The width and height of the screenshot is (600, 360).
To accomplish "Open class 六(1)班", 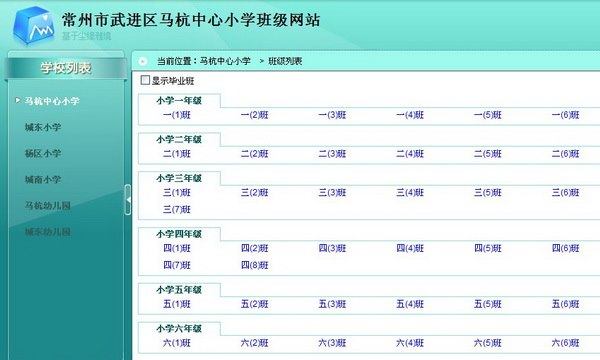I will 177,343.
